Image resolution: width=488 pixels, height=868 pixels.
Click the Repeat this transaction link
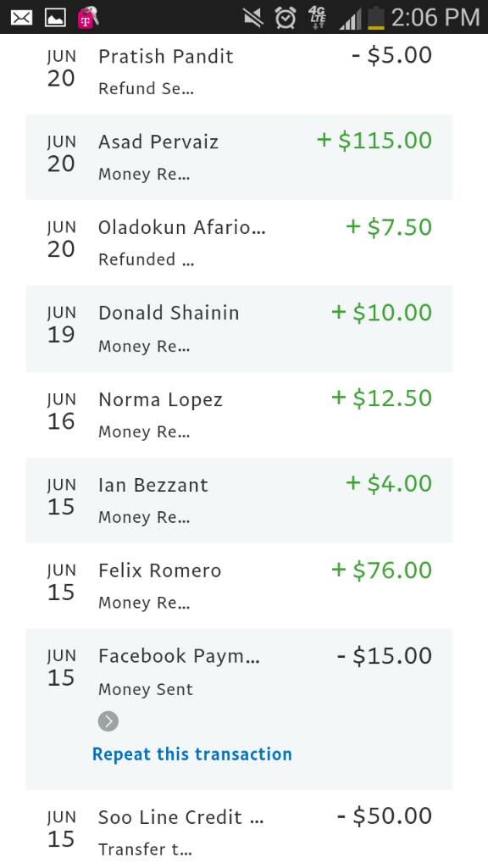tap(192, 754)
